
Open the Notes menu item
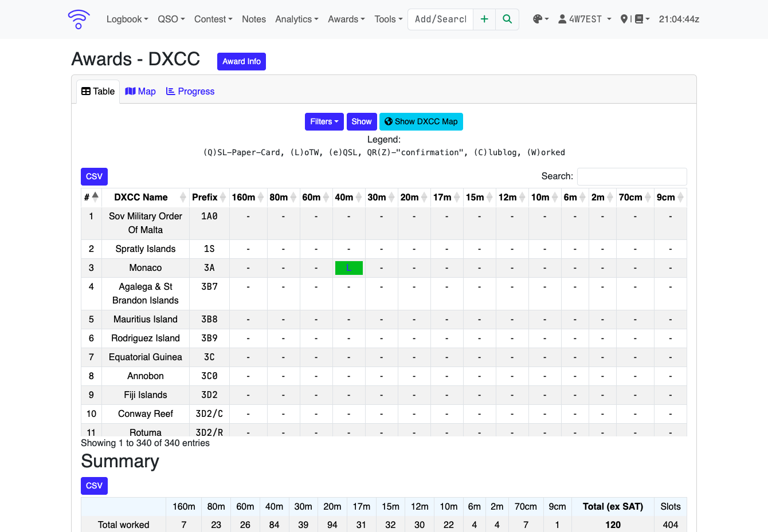(254, 19)
